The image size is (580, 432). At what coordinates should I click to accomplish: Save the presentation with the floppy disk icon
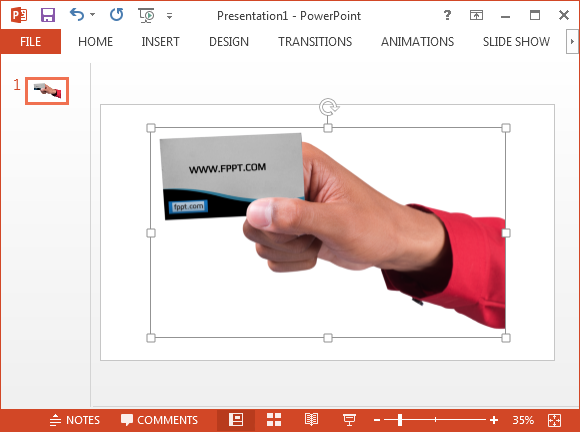click(x=48, y=15)
